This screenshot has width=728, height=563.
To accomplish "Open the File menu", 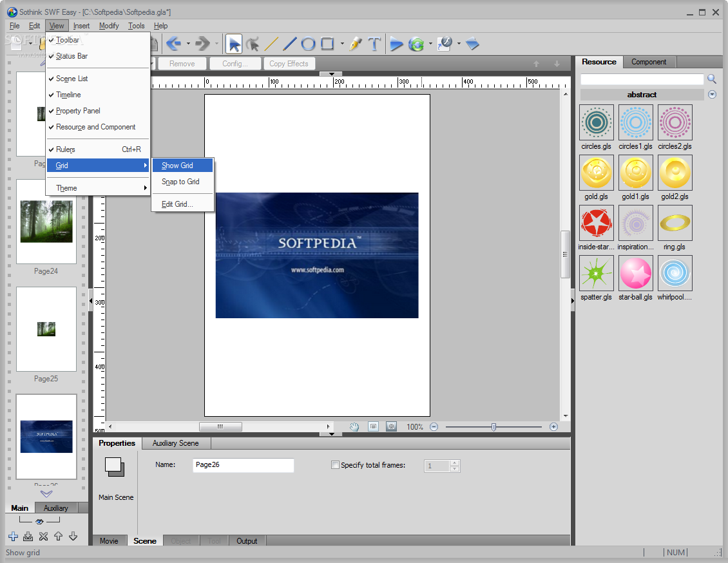I will (14, 26).
